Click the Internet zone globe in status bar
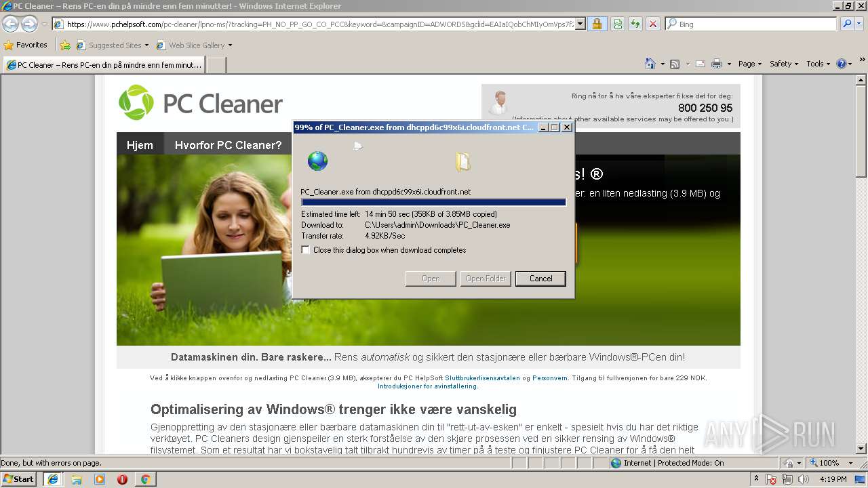This screenshot has height=488, width=868. (616, 463)
